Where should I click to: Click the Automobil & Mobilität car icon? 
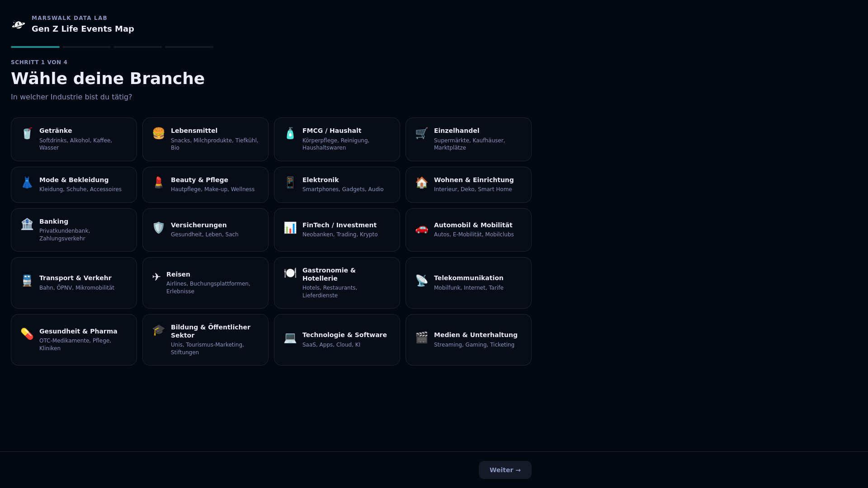pos(422,229)
